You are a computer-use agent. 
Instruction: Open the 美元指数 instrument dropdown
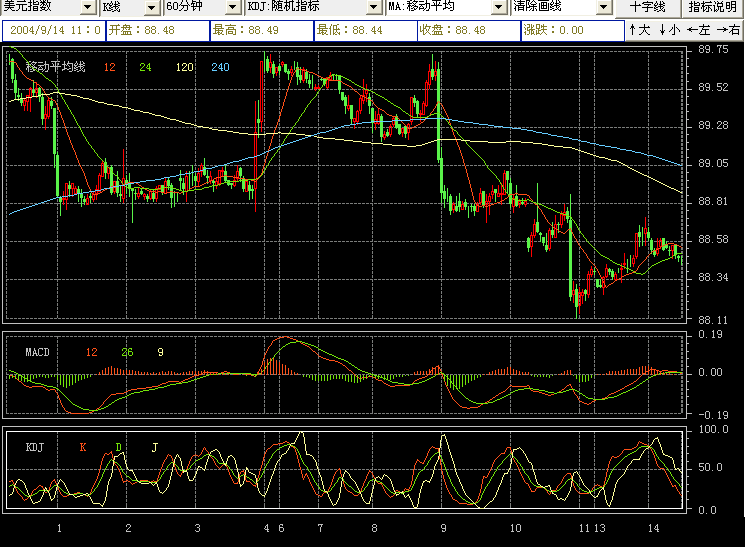pos(87,8)
